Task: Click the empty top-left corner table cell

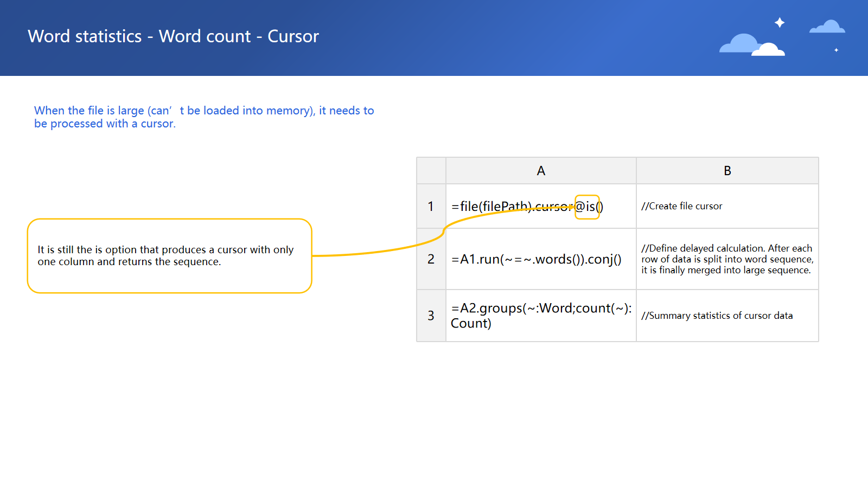Action: click(431, 171)
